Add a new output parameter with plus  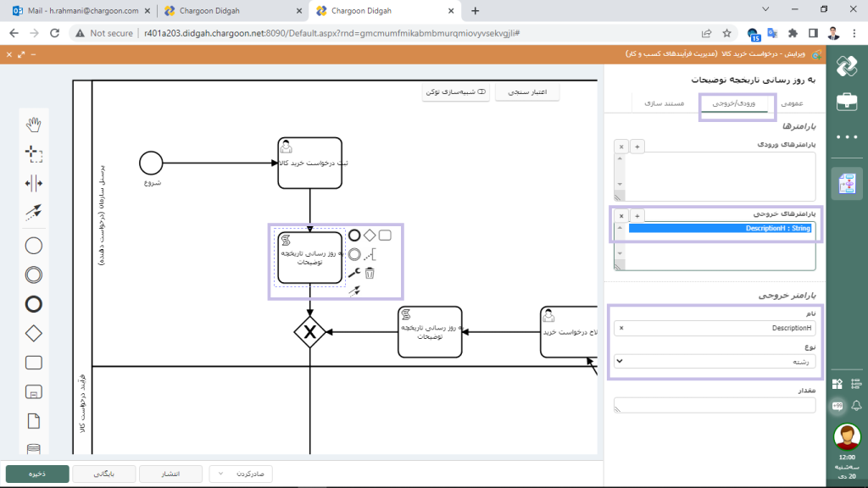pos(637,216)
